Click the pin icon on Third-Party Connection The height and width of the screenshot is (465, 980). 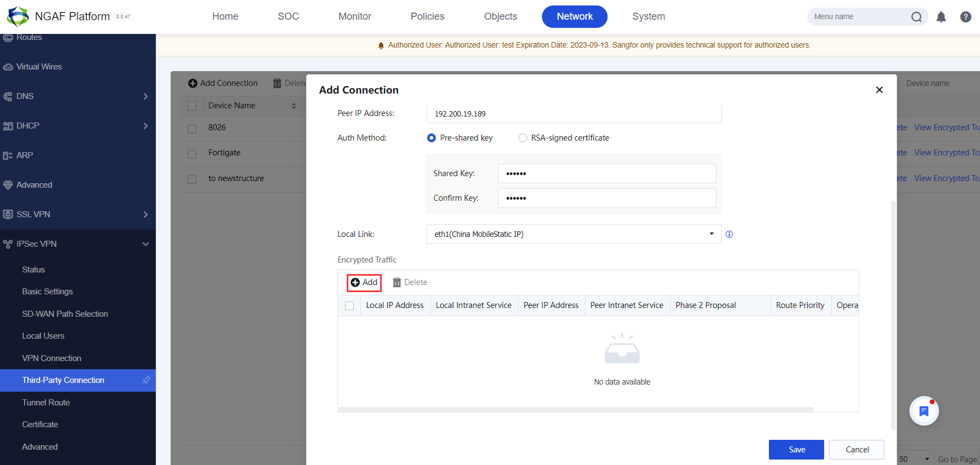point(146,380)
